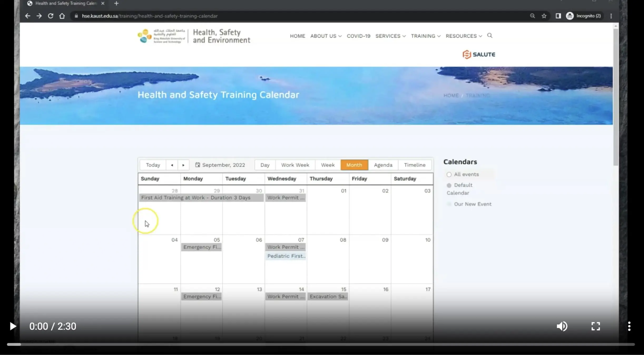Viewport: 644px width, 355px height.
Task: Go to previous month arrow
Action: pos(172,165)
